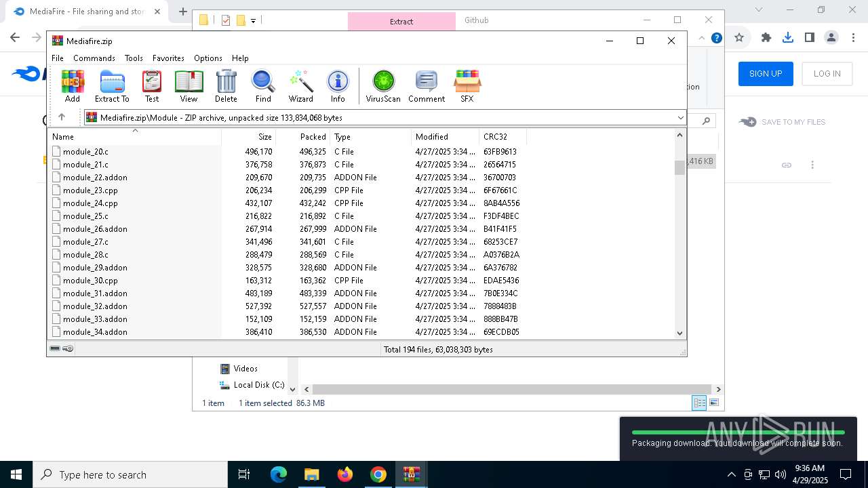Open the notifications action center
This screenshot has height=488, width=868.
[x=846, y=474]
